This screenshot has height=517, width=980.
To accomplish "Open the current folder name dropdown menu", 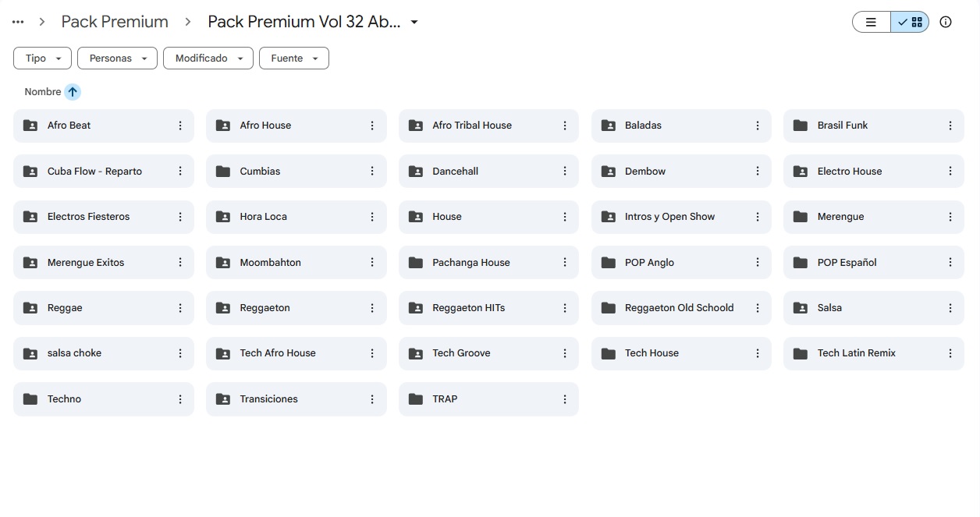I will [414, 22].
